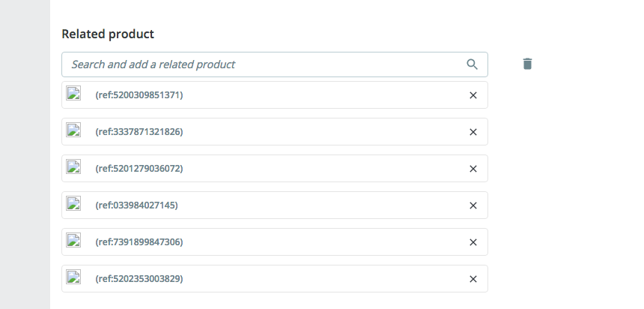Image resolution: width=644 pixels, height=309 pixels.
Task: Remove related product ref:7391899847306
Action: click(473, 242)
